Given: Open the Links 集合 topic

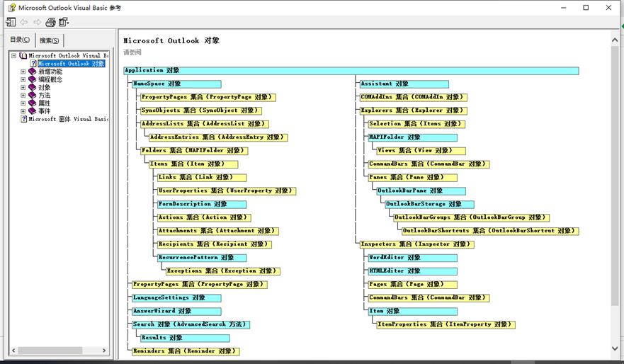Looking at the screenshot, I should pyautogui.click(x=202, y=178).
